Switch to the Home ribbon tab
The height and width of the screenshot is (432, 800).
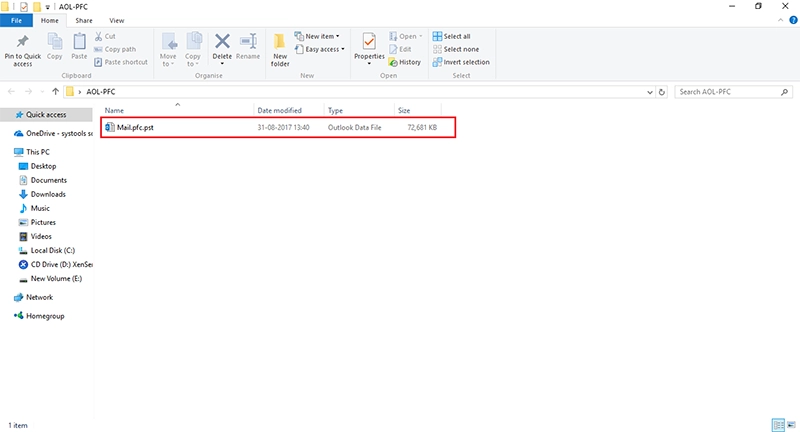[49, 20]
